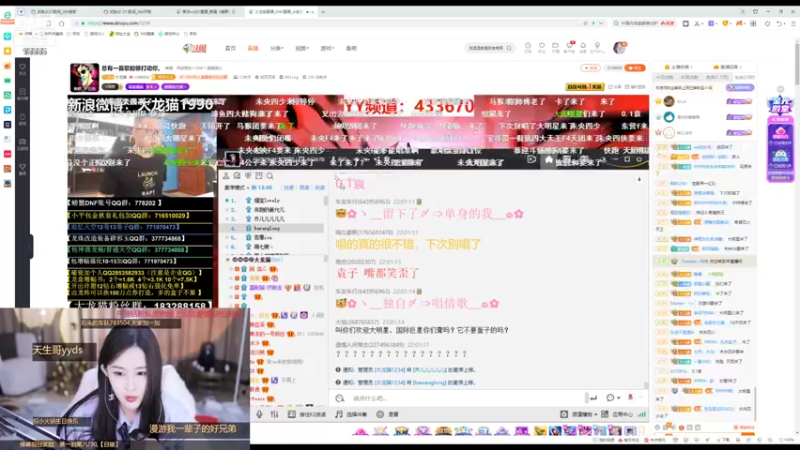
Task: Expand the first member row under 大龙猫 group
Action: (x=231, y=269)
